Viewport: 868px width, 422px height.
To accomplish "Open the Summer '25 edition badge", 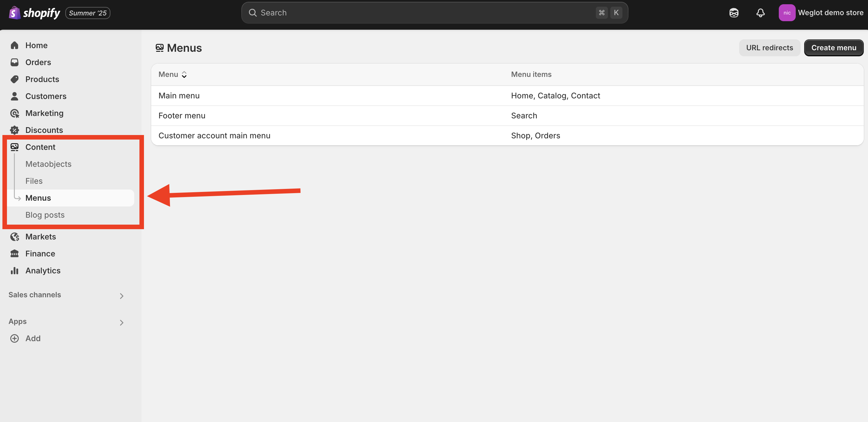I will point(88,13).
